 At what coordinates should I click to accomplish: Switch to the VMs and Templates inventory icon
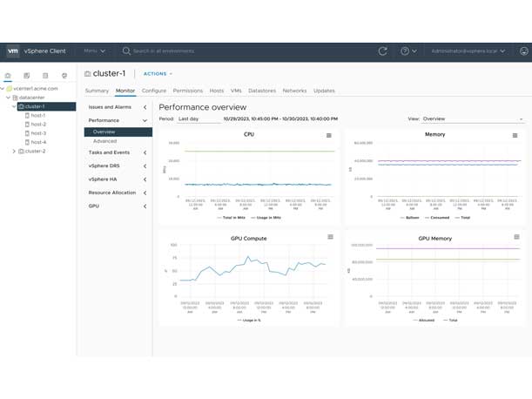(27, 77)
